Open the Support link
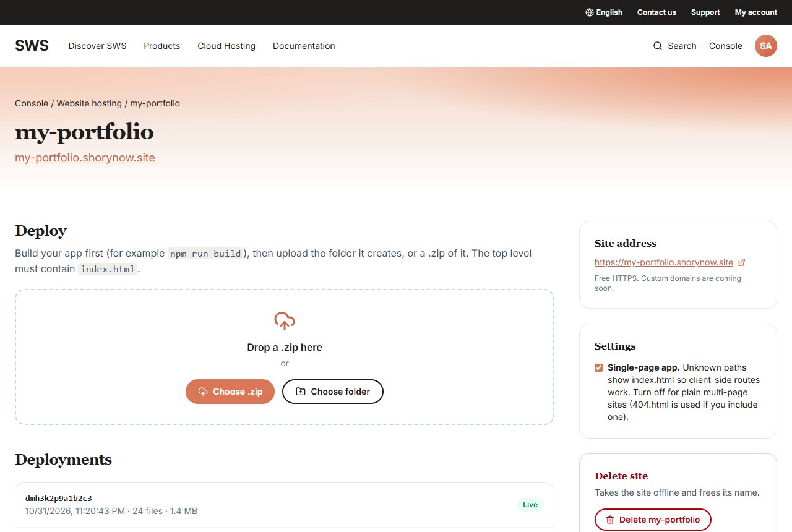 point(705,12)
